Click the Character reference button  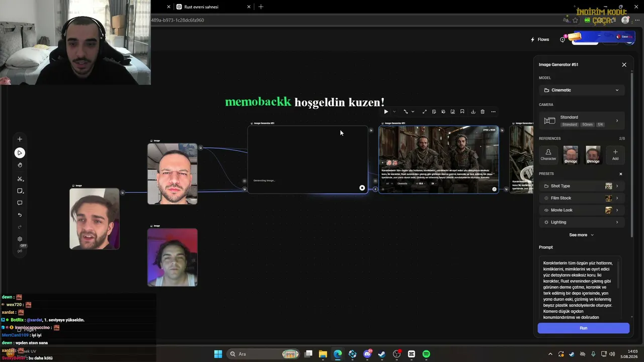tap(548, 154)
